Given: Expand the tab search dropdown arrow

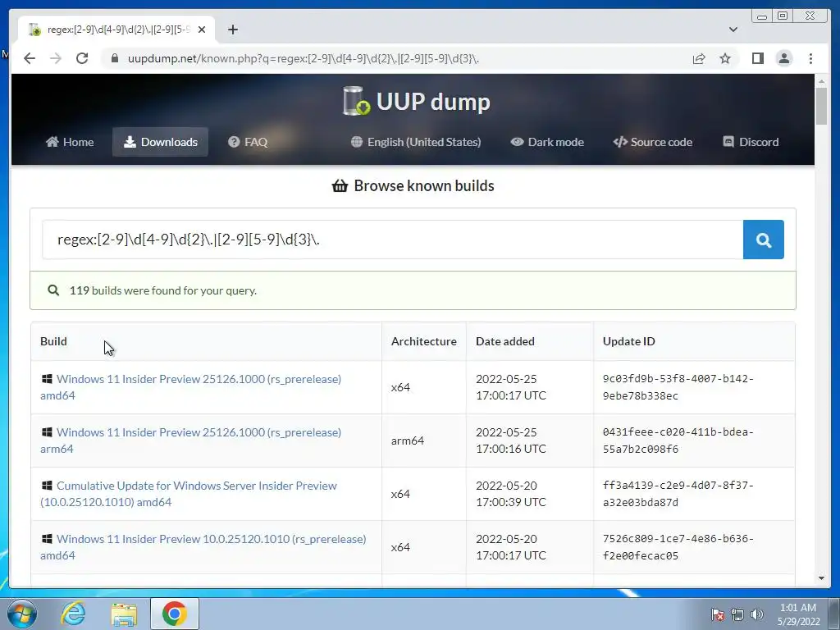Looking at the screenshot, I should (x=733, y=30).
